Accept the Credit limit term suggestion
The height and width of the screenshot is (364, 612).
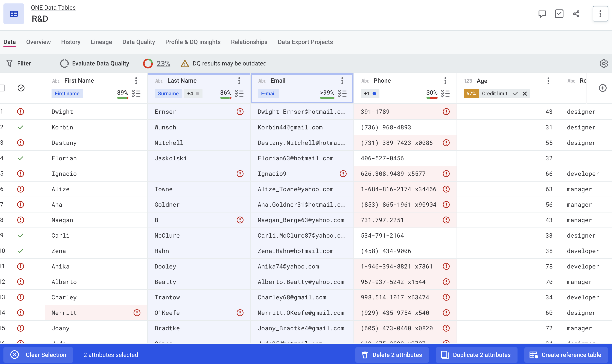[515, 93]
